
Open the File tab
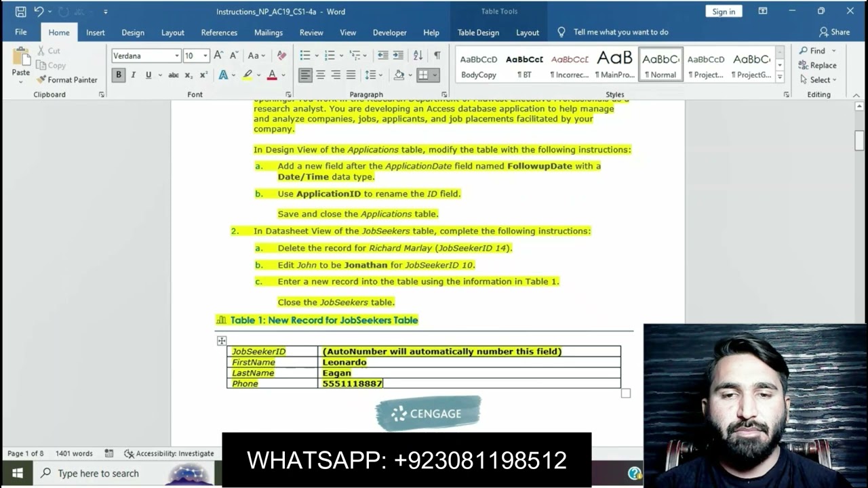pyautogui.click(x=21, y=32)
